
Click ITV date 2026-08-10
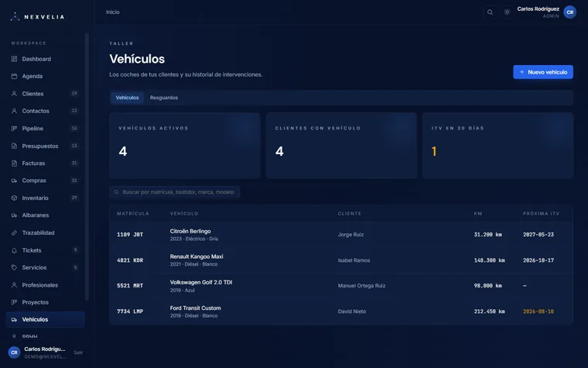pyautogui.click(x=538, y=311)
